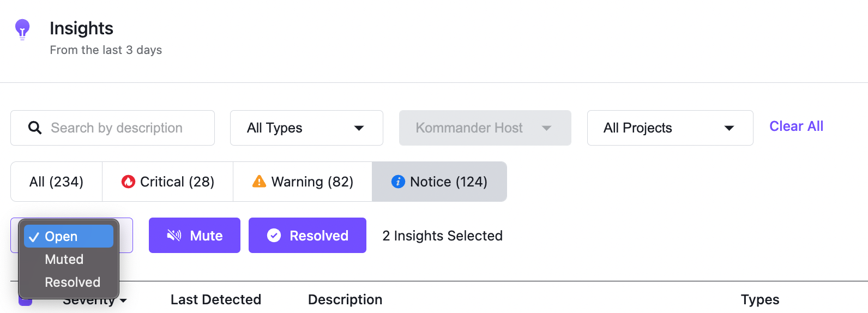Sort by the Last Detected column
Screen dimensions: 868x313
(215, 299)
